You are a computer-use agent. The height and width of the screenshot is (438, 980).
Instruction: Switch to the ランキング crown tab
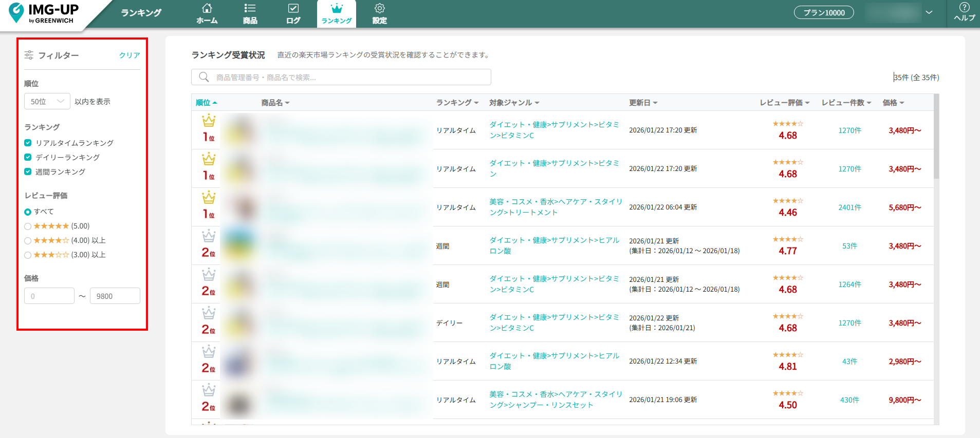coord(337,13)
